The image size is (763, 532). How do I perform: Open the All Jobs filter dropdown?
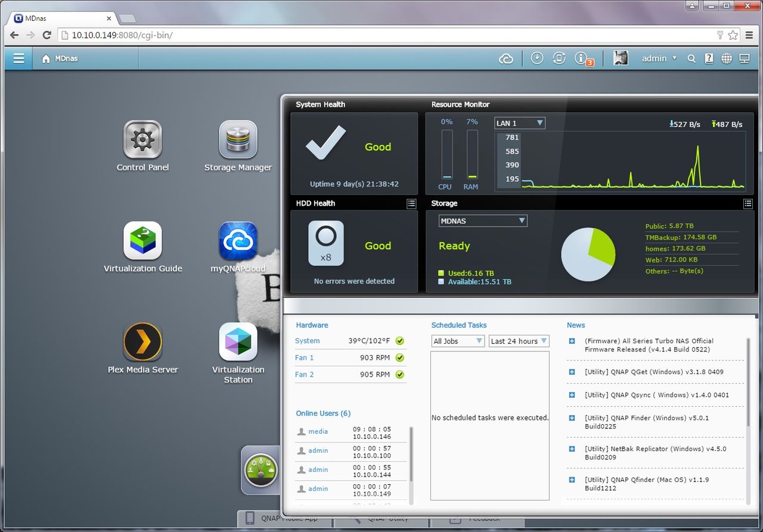[x=458, y=341]
